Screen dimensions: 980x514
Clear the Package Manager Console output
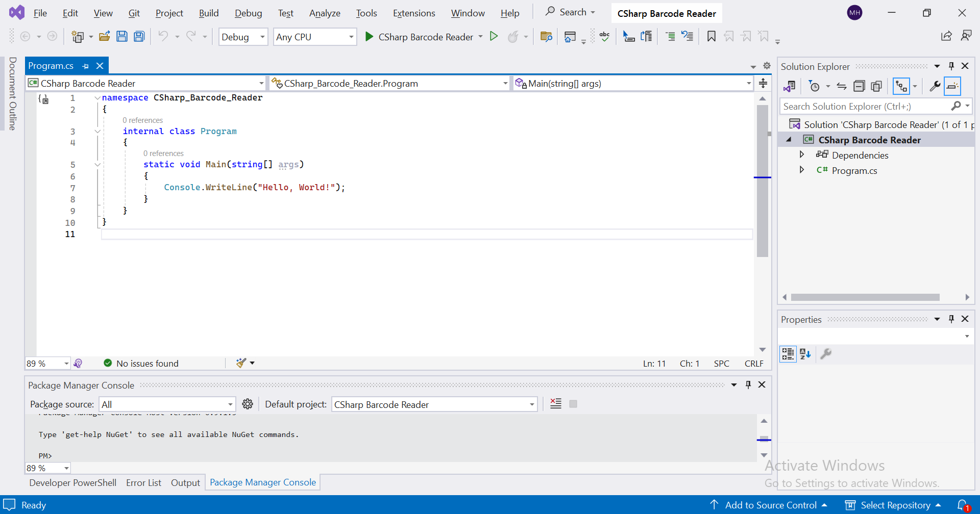(556, 403)
